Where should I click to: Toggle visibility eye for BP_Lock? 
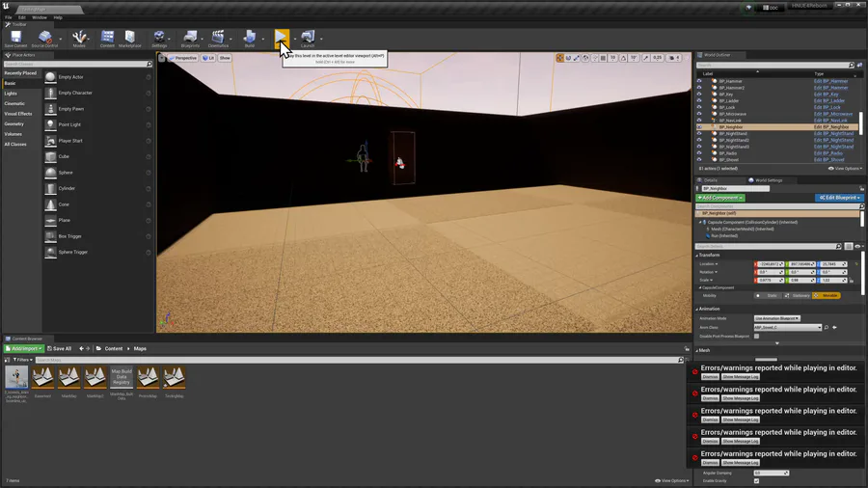pos(699,107)
